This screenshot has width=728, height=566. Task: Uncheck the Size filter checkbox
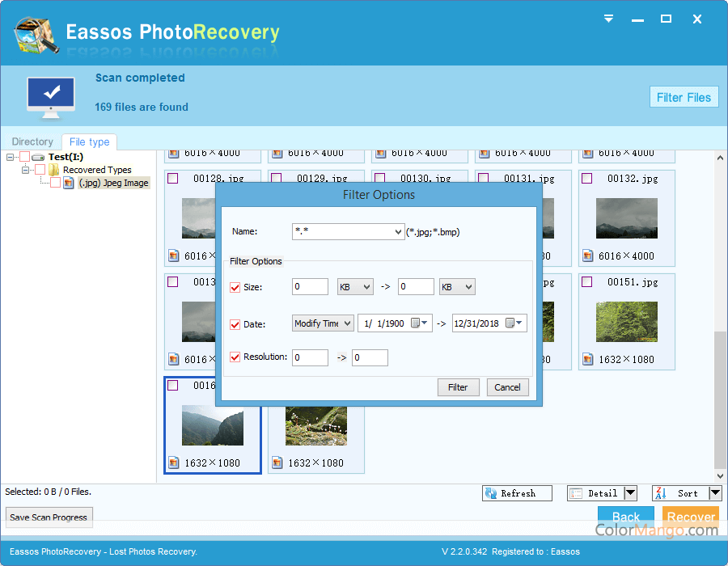pos(235,287)
